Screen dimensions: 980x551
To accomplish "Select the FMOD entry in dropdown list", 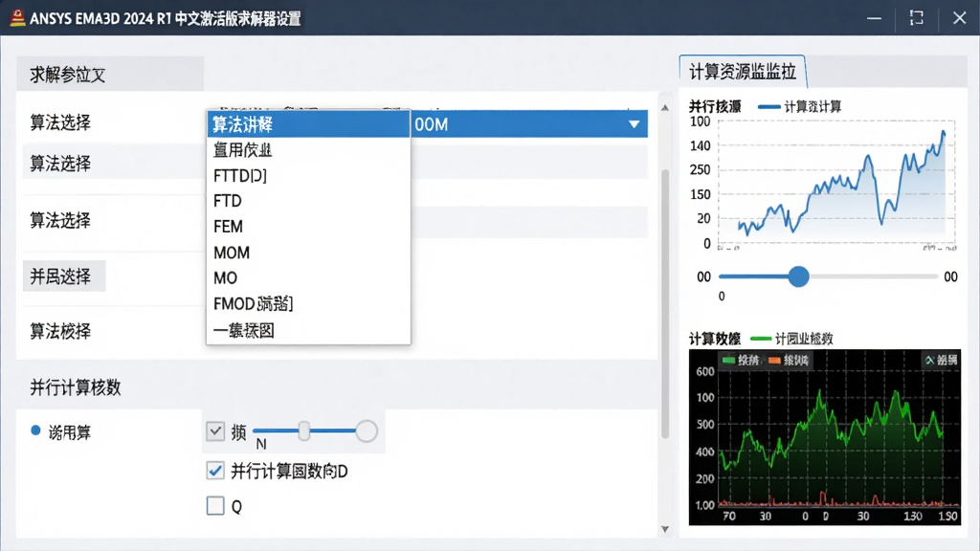I will coord(309,303).
